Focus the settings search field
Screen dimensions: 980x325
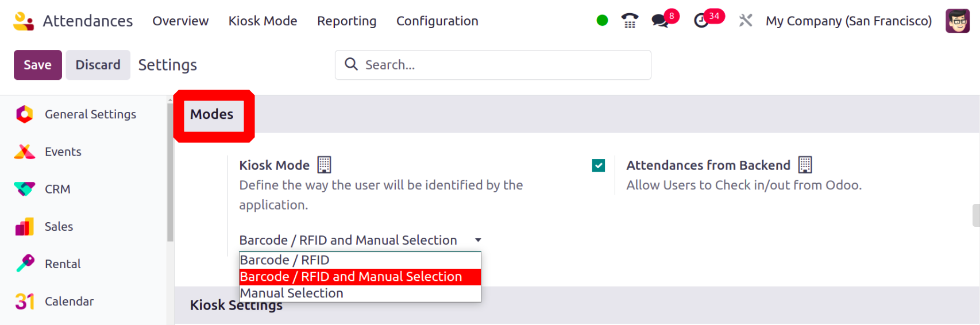pos(493,65)
